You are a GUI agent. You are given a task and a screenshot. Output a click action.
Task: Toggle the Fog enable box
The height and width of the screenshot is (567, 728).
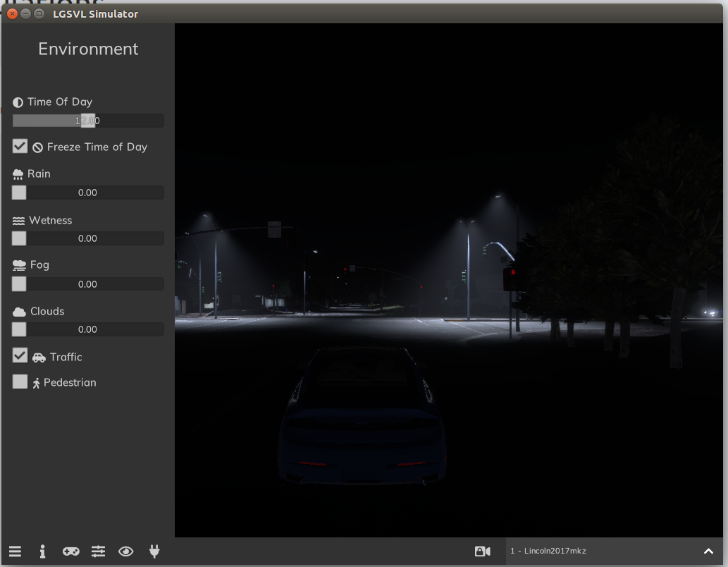[x=18, y=283]
